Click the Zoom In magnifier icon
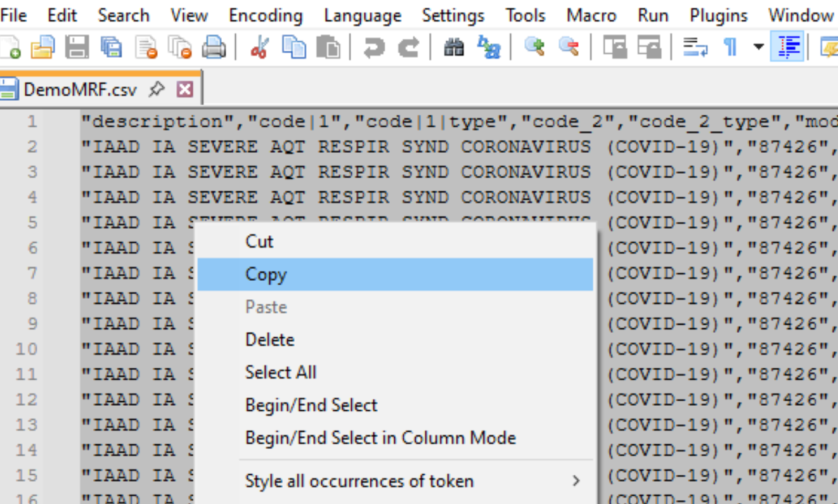 click(x=535, y=47)
